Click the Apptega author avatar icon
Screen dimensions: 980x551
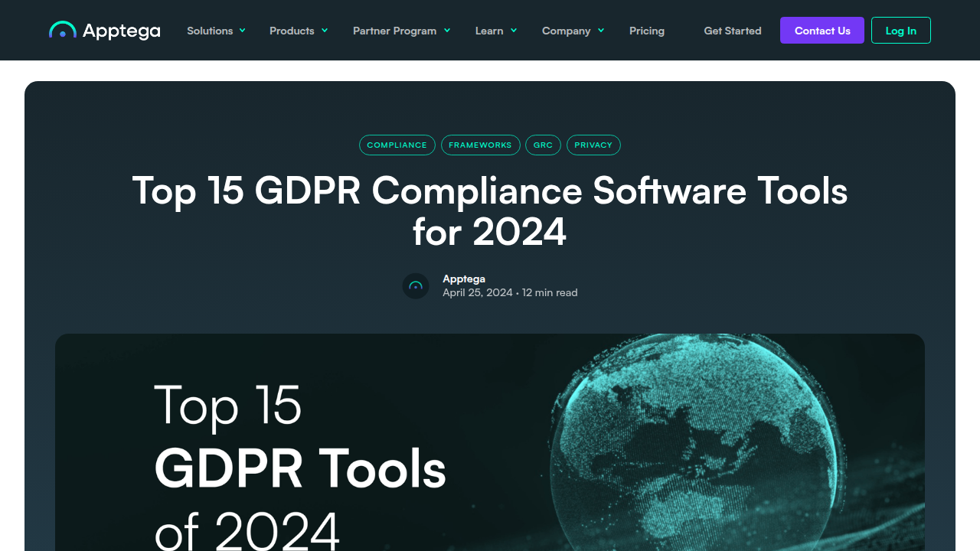[416, 286]
